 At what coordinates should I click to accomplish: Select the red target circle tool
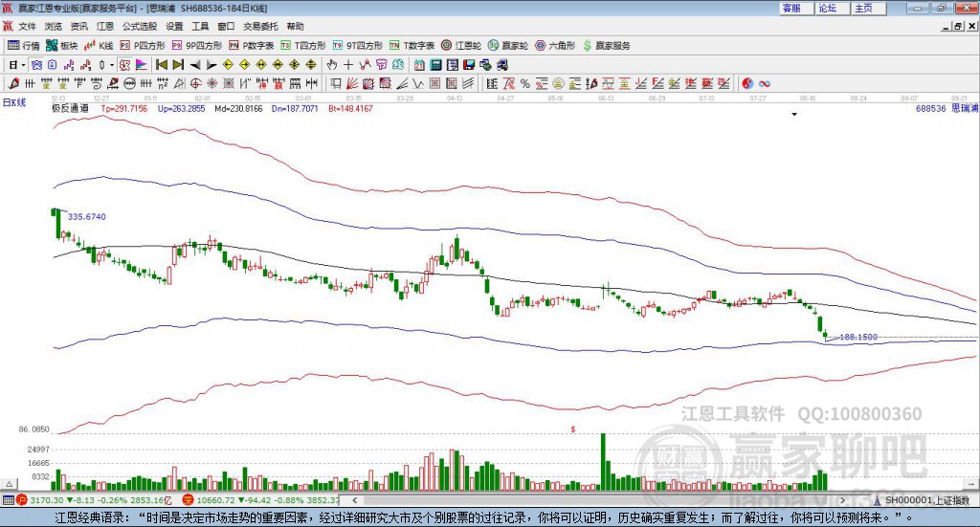pos(195,83)
